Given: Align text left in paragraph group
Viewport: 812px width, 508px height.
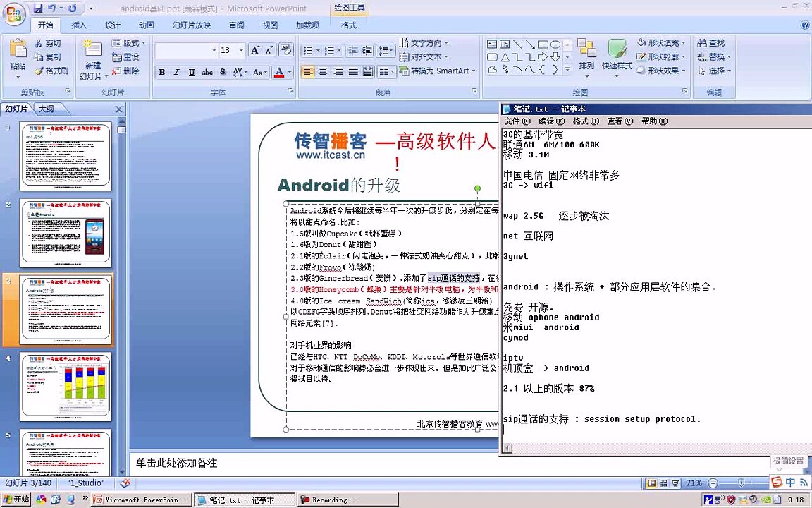Looking at the screenshot, I should [308, 71].
